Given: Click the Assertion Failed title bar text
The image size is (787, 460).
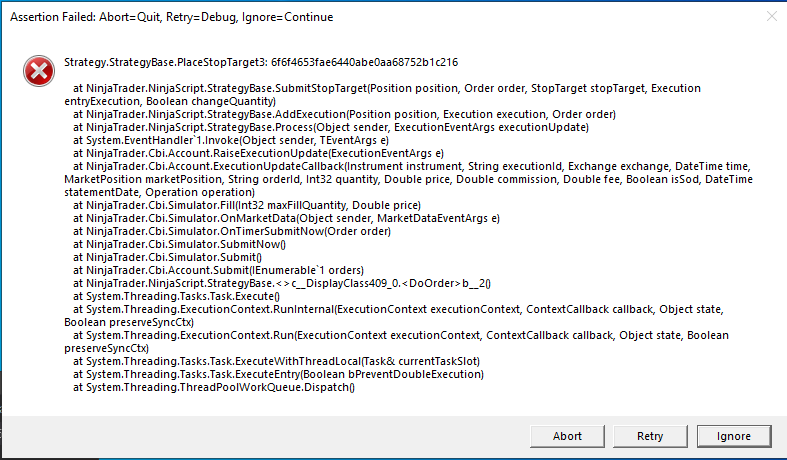Looking at the screenshot, I should 171,17.
